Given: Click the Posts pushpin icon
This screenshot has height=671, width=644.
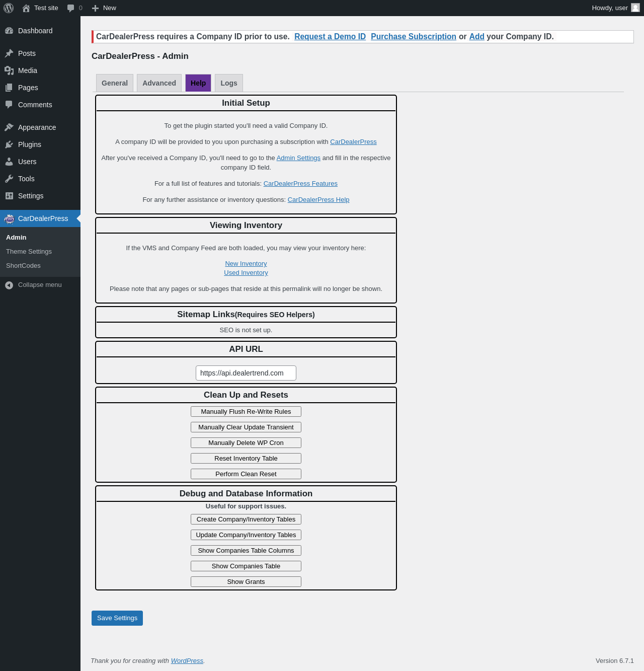Looking at the screenshot, I should [x=9, y=53].
